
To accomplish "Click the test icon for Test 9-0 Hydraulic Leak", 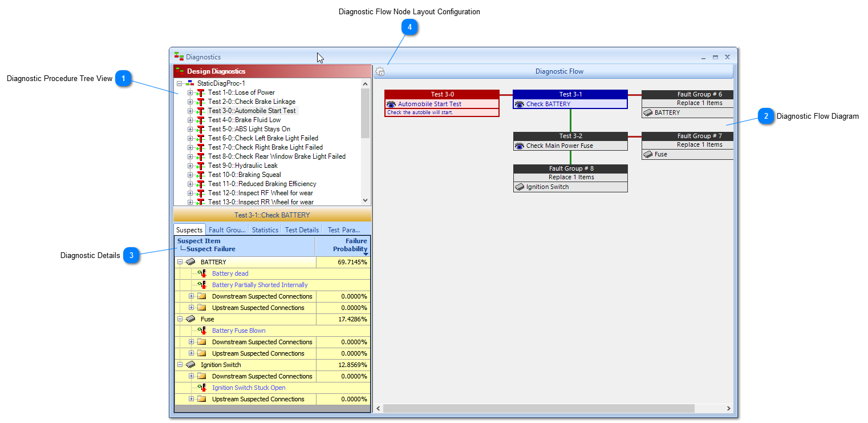I will pos(200,166).
